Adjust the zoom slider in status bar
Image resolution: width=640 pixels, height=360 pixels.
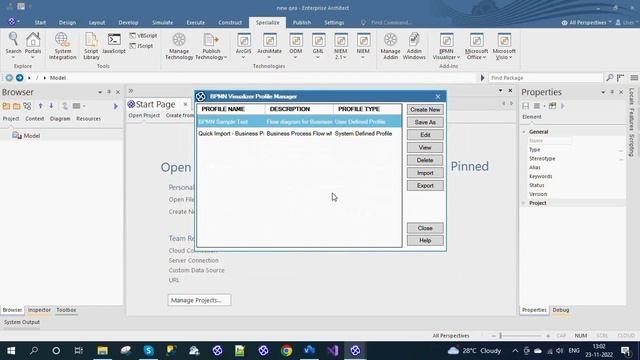[500, 336]
